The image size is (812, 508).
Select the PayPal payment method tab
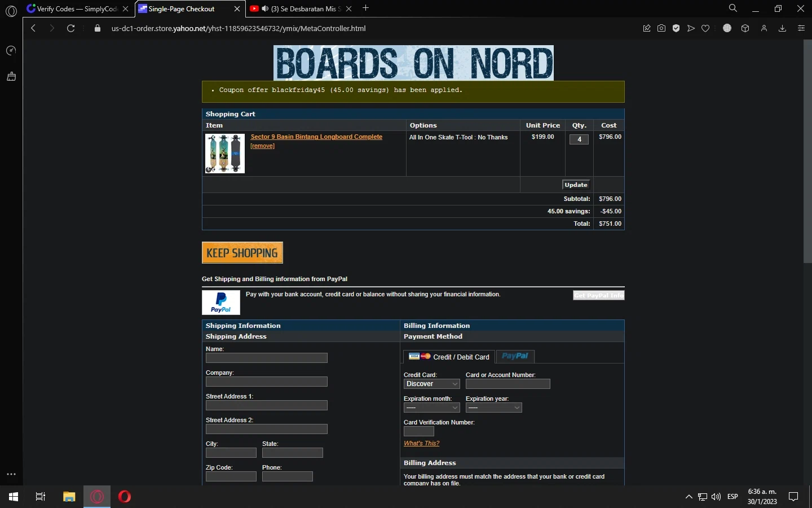pyautogui.click(x=515, y=356)
